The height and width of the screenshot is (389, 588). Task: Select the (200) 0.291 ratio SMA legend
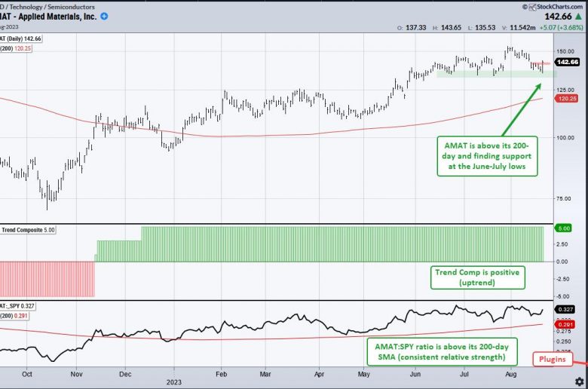point(14,316)
